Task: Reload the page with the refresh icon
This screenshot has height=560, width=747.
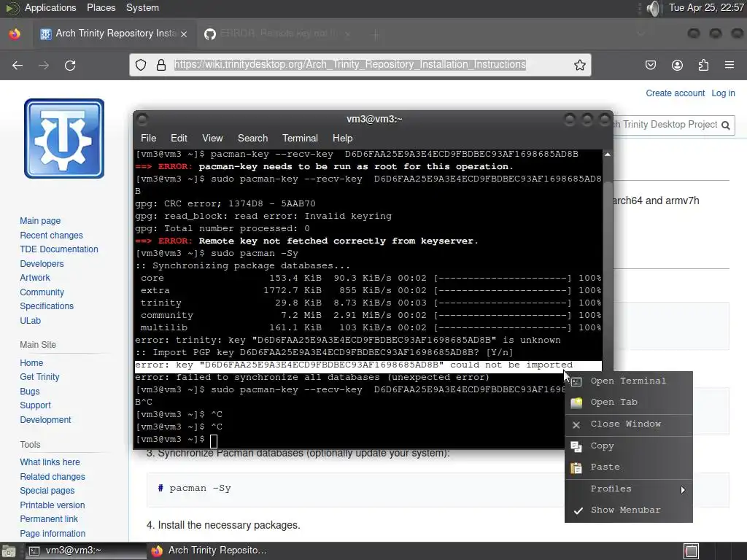Action: (x=70, y=65)
